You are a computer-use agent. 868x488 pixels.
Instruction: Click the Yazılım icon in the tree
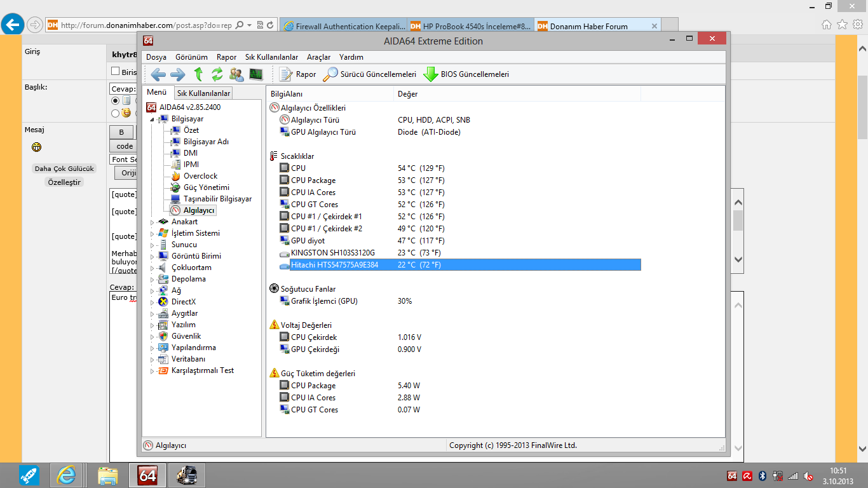163,325
